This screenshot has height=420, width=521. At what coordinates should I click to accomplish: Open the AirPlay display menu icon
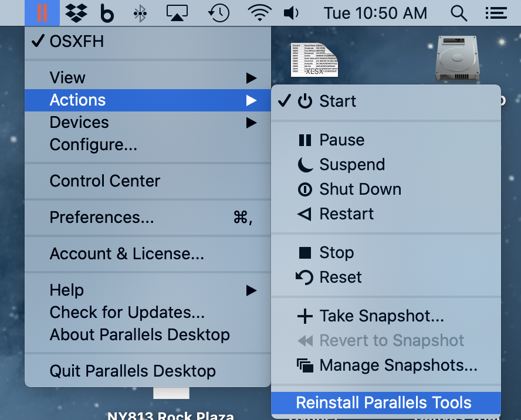(177, 13)
